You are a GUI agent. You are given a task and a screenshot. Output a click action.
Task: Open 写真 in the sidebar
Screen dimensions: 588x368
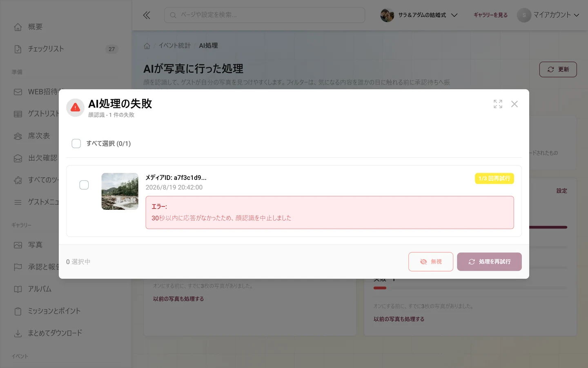tap(66, 245)
